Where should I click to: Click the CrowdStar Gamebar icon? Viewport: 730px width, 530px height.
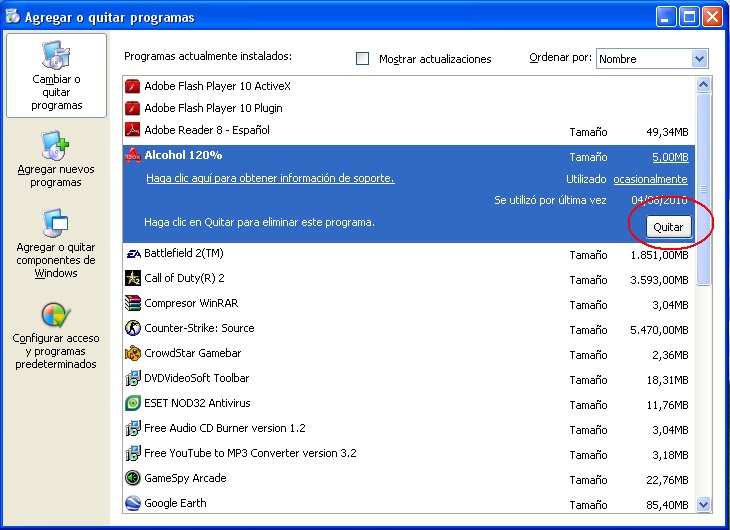point(133,353)
